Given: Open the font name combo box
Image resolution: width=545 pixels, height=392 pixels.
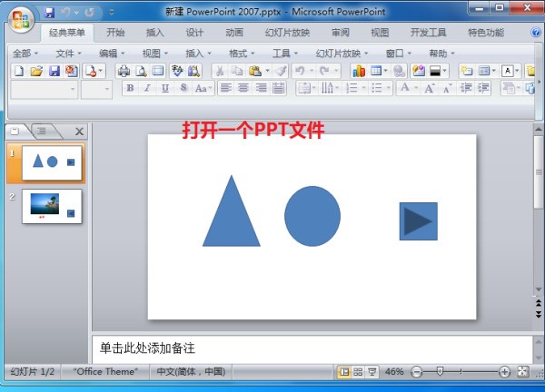Looking at the screenshot, I should [x=44, y=89].
